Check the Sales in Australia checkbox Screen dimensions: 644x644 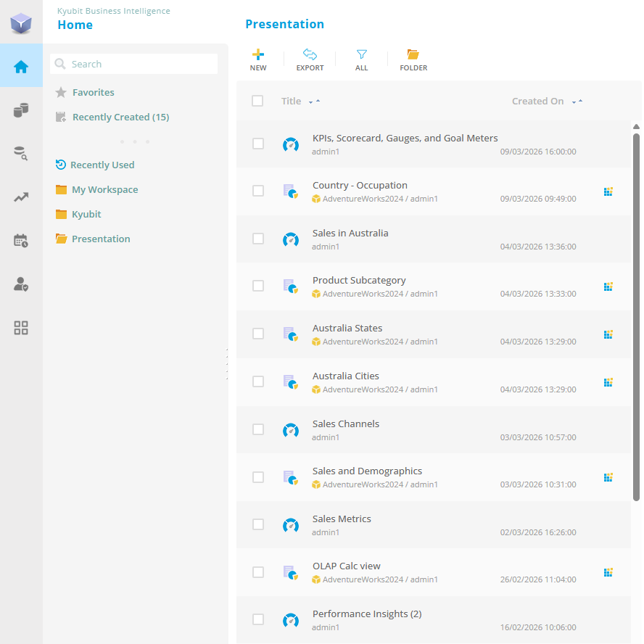click(258, 239)
